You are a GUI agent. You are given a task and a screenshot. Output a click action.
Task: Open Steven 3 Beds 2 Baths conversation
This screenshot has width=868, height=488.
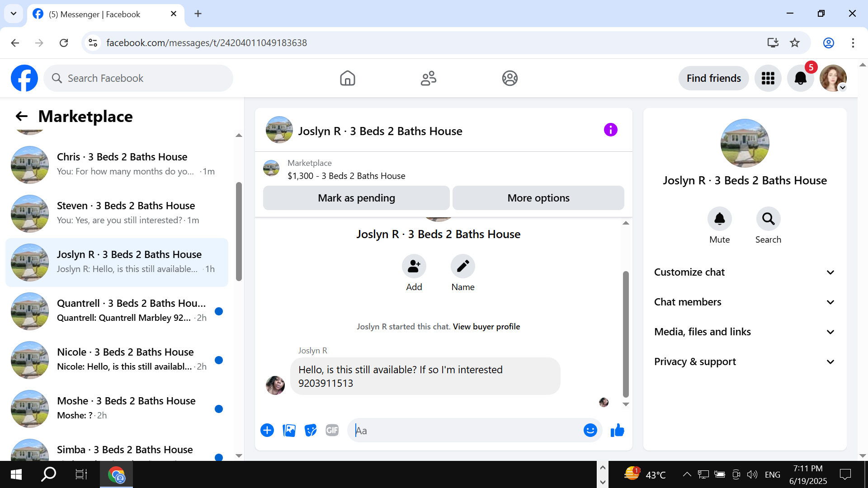(x=117, y=214)
